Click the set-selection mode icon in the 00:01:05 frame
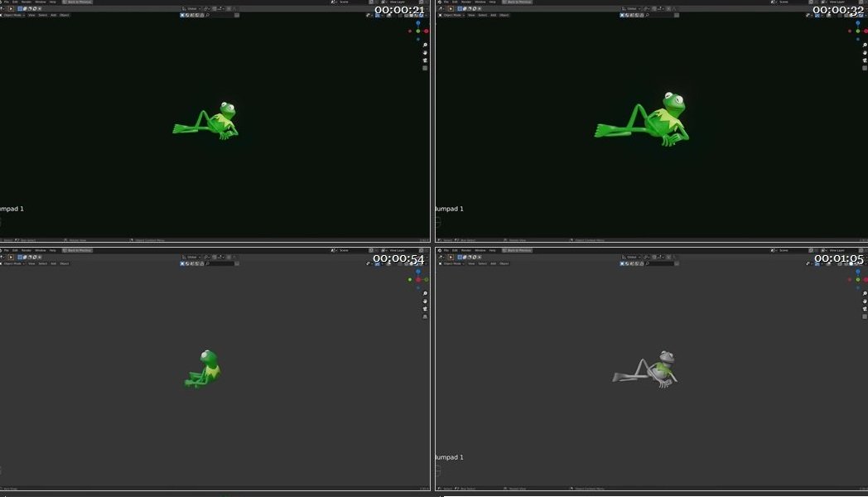The image size is (868, 497). pos(461,258)
